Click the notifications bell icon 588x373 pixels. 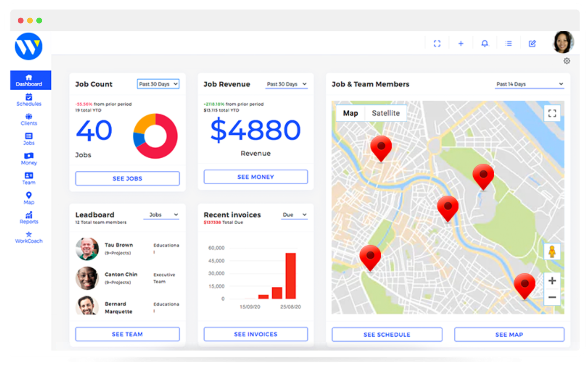pos(485,44)
